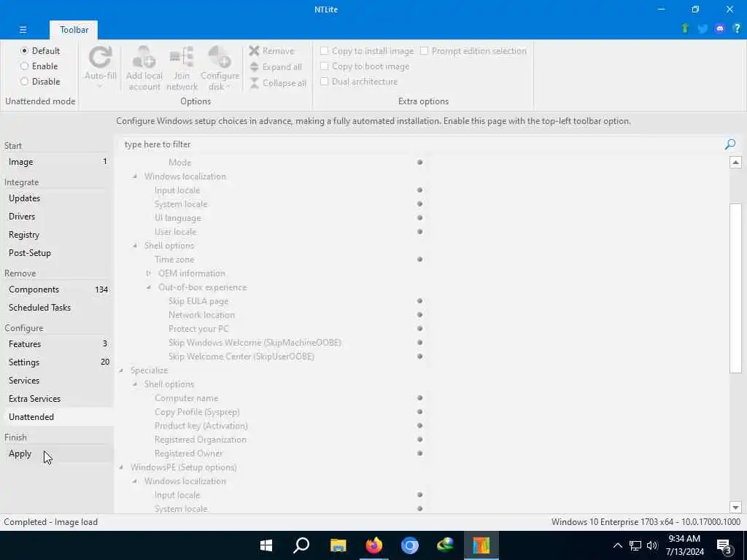Click the filter search magnifier icon
The width and height of the screenshot is (747, 560).
[729, 144]
